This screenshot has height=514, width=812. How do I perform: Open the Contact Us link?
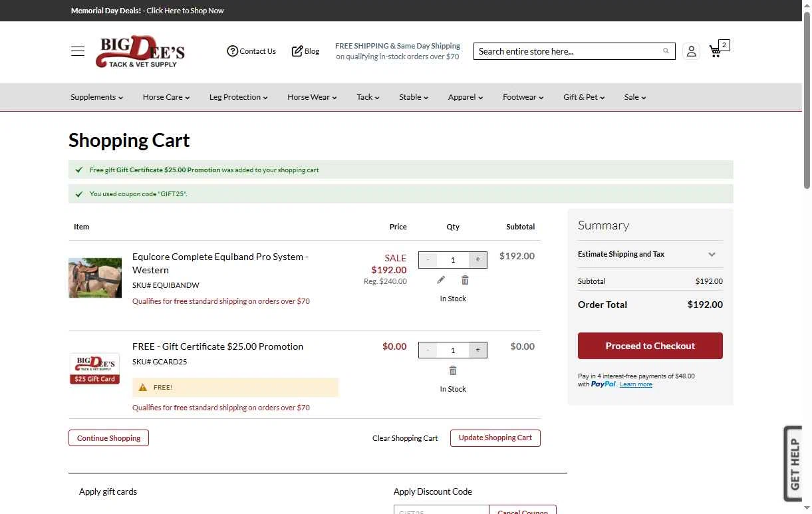pyautogui.click(x=257, y=51)
